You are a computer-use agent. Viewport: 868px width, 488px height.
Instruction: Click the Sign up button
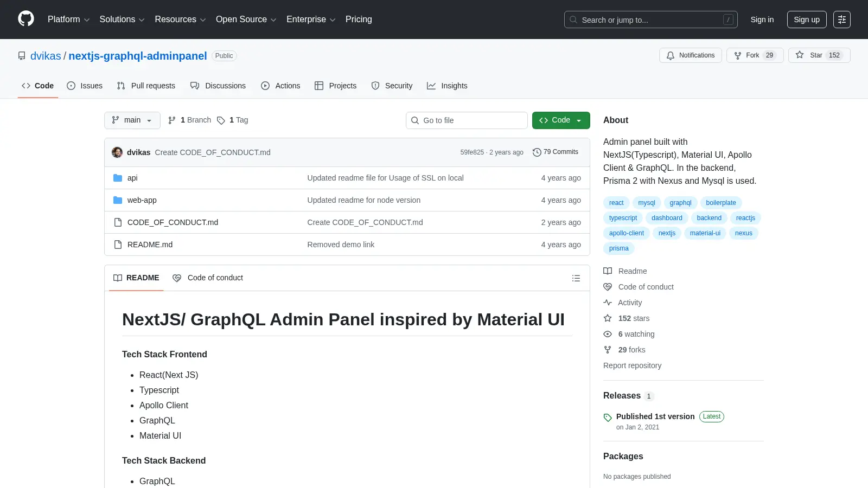pos(807,20)
